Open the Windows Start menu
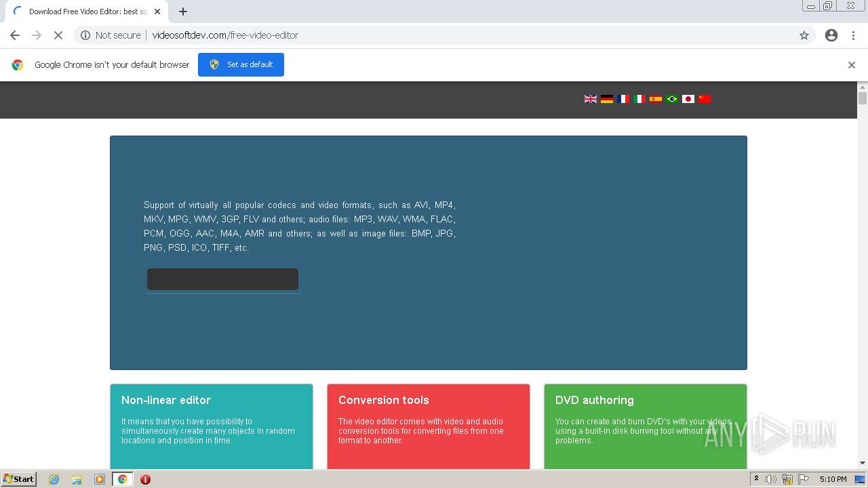 tap(19, 479)
